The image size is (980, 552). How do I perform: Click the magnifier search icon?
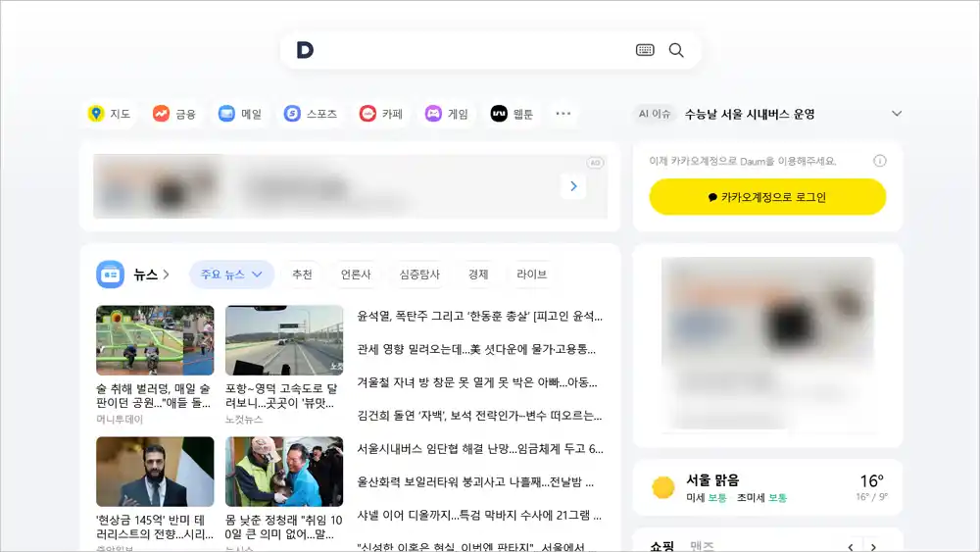(x=676, y=50)
